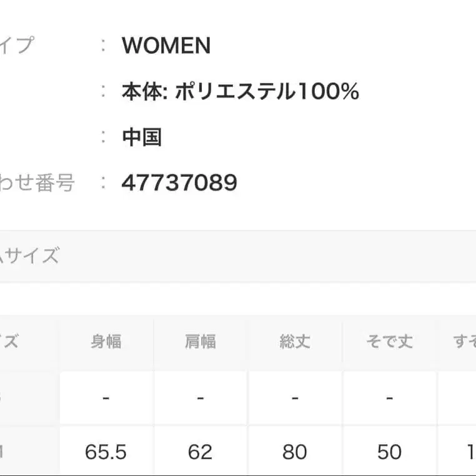Click the 肩幅 column header

[200, 342]
